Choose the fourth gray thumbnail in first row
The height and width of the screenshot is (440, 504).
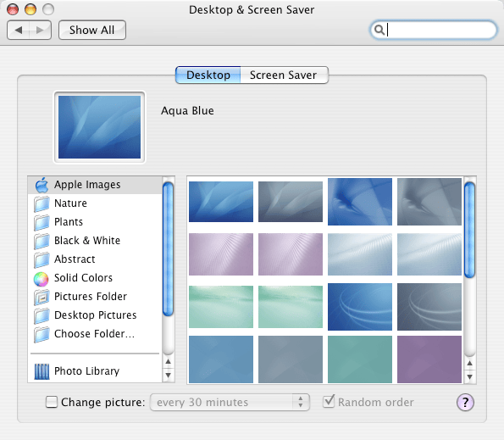[x=429, y=202]
